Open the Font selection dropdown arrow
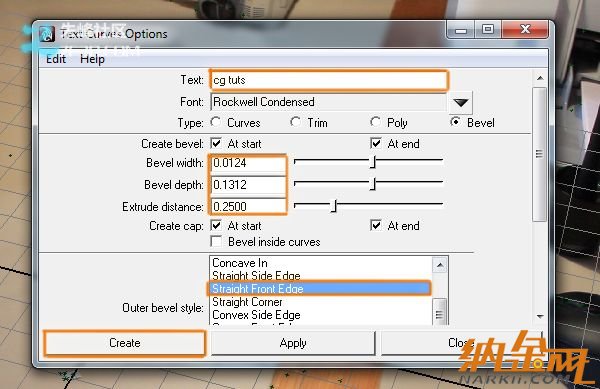 pyautogui.click(x=460, y=102)
